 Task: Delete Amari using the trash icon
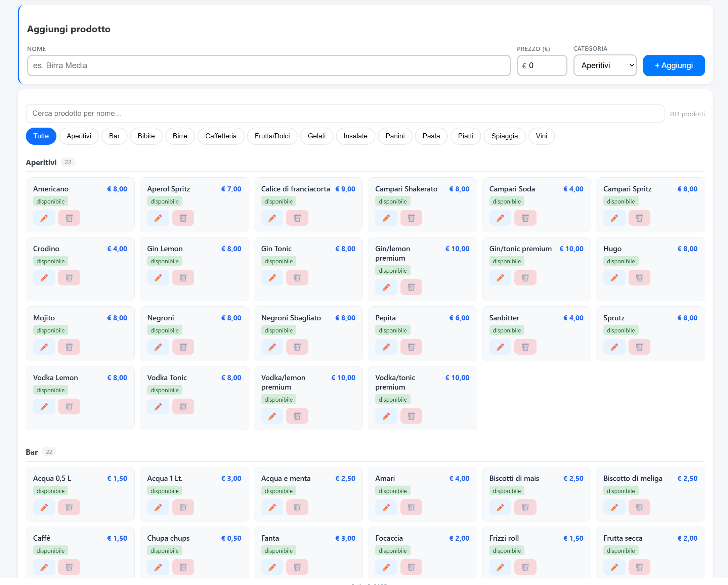(x=411, y=507)
